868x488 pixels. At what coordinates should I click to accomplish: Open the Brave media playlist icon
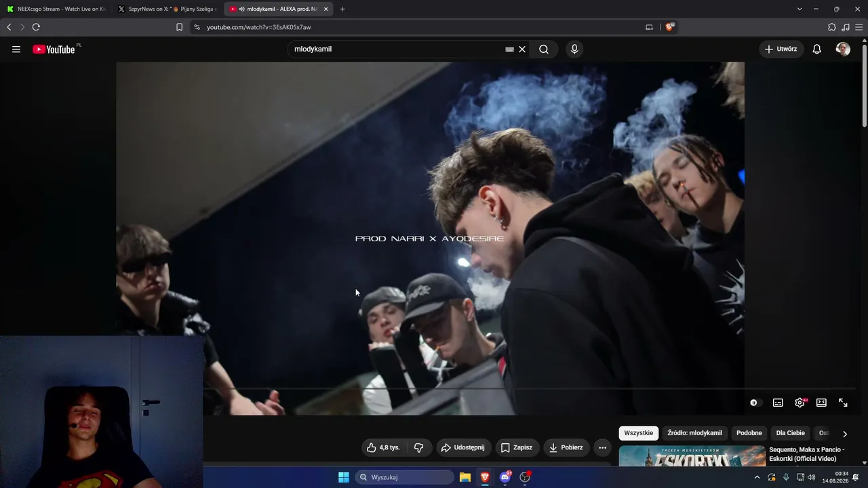coord(846,27)
